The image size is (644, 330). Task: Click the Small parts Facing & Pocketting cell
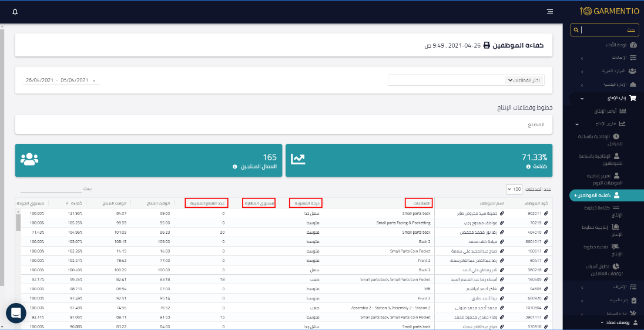pyautogui.click(x=403, y=223)
